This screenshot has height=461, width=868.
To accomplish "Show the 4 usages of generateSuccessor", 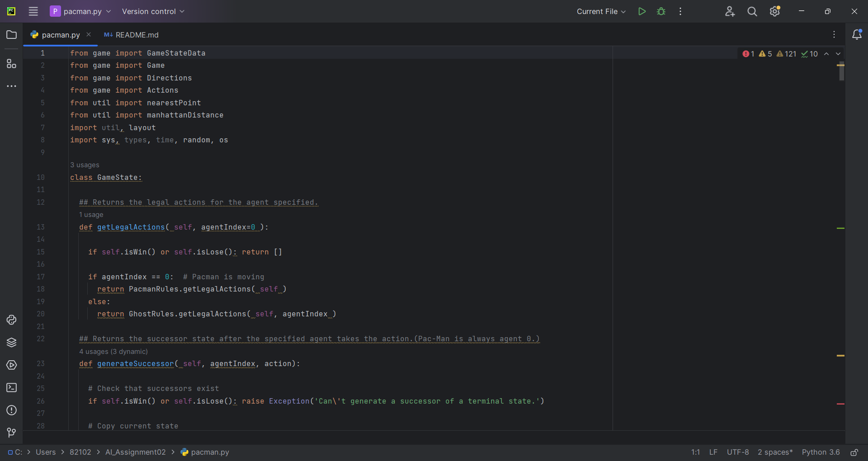I will 113,352.
